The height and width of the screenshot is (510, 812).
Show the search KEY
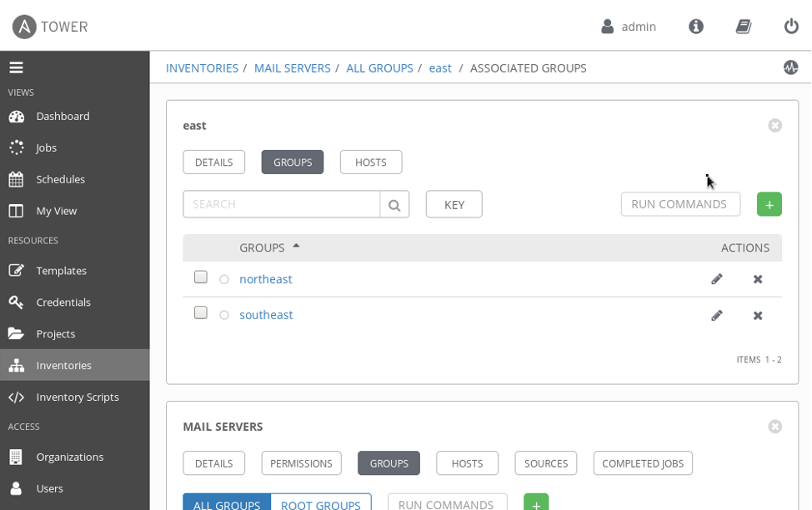tap(454, 204)
